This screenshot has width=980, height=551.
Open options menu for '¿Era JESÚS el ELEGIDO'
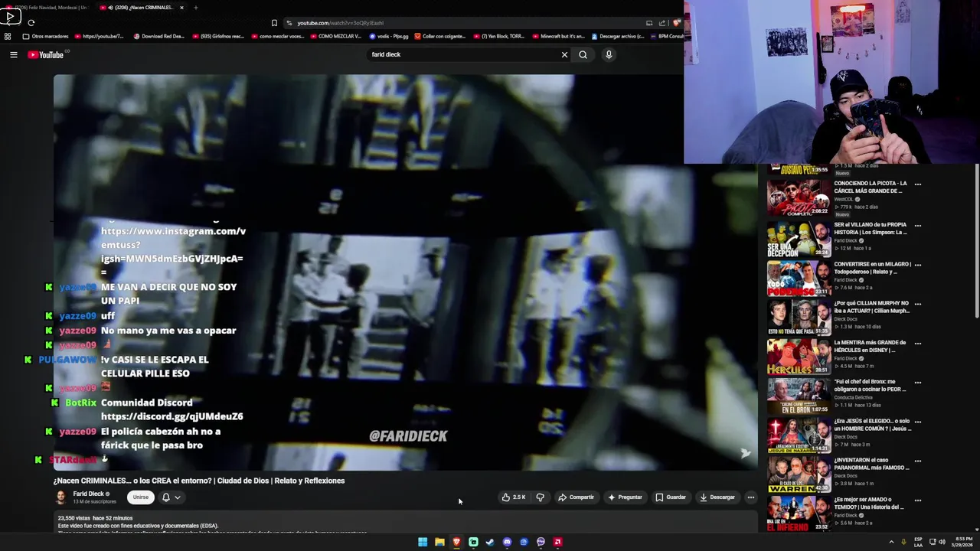[917, 422]
